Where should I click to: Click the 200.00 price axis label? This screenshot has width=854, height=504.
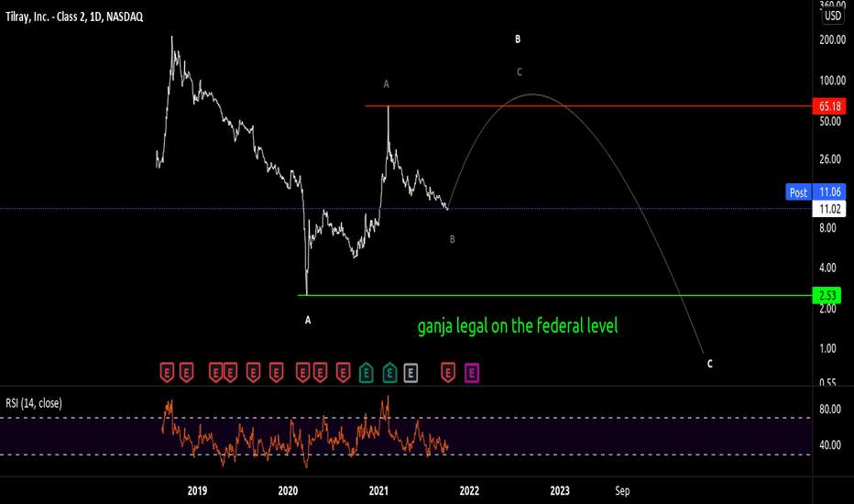(833, 40)
